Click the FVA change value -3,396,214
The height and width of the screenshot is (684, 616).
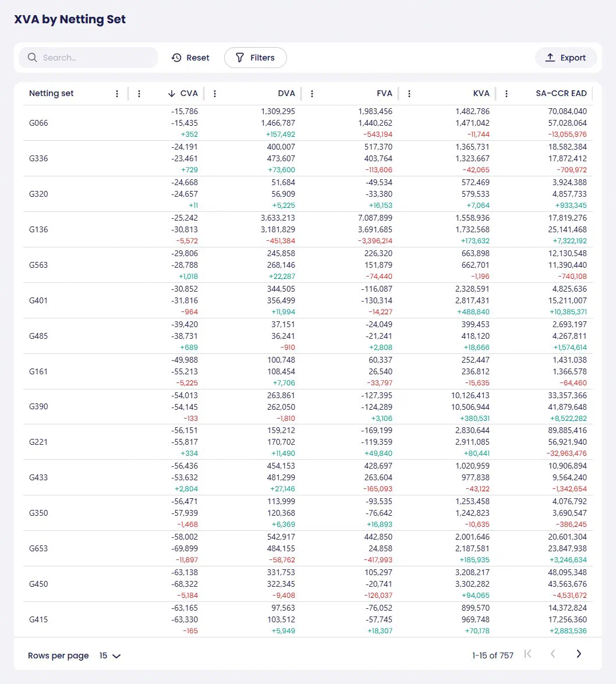(x=375, y=241)
